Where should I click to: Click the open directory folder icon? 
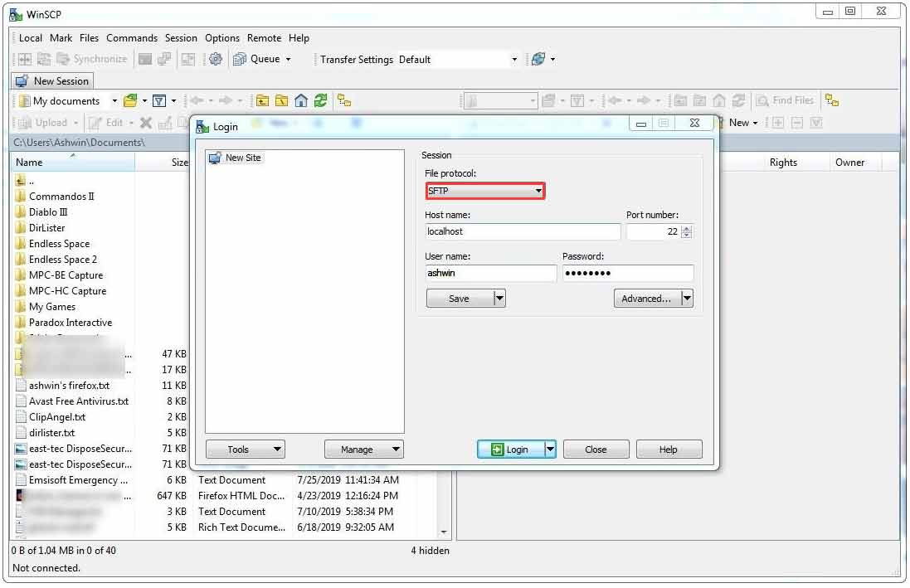pos(130,101)
